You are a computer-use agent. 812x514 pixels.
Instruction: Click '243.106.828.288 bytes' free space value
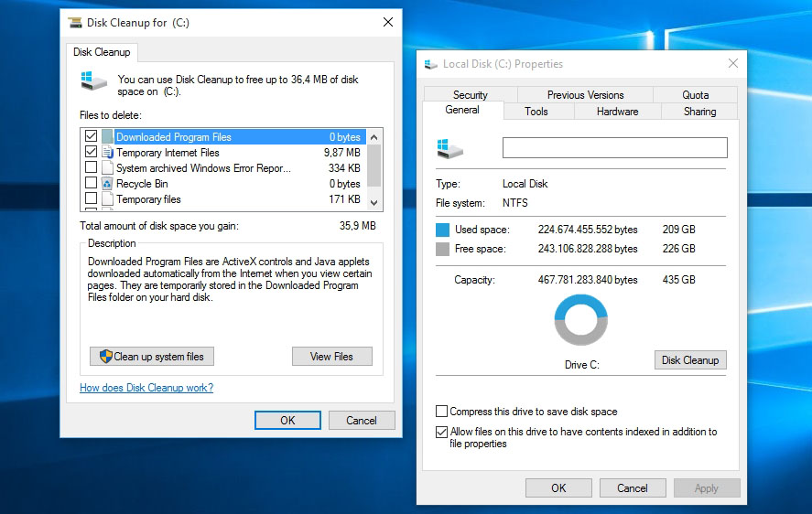pos(588,249)
